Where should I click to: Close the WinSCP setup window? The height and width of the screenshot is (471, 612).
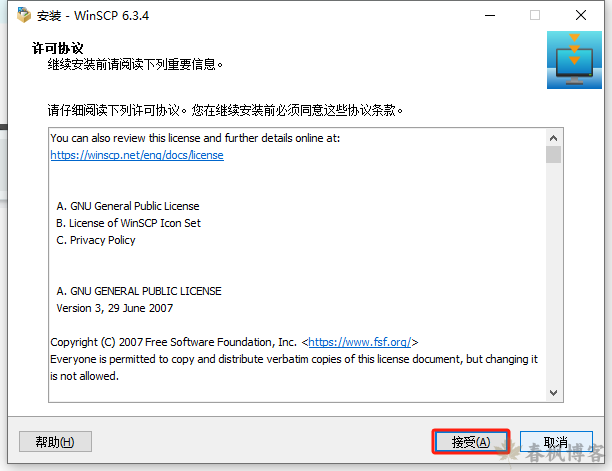pos(581,16)
